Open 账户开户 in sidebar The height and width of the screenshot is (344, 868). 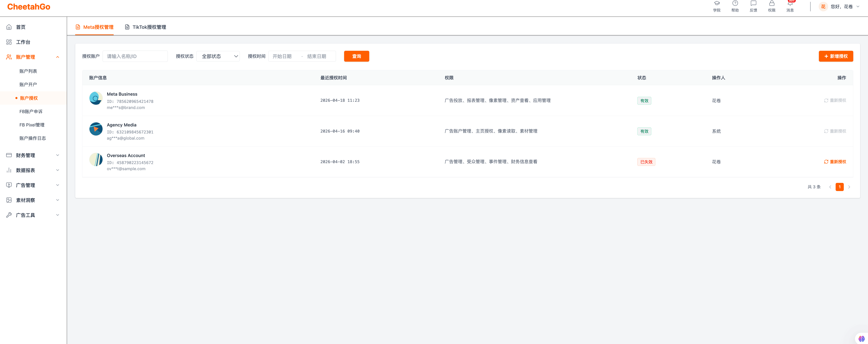click(28, 85)
